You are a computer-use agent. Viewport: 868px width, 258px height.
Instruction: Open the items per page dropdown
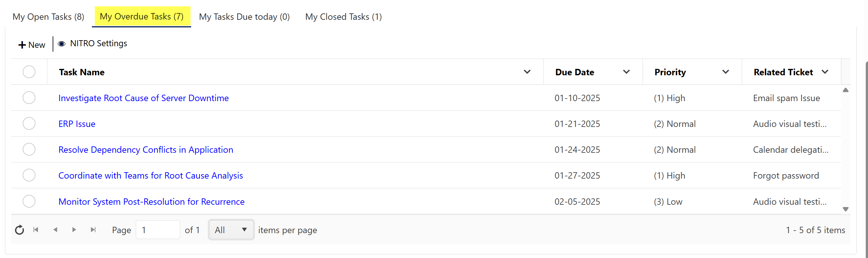231,230
